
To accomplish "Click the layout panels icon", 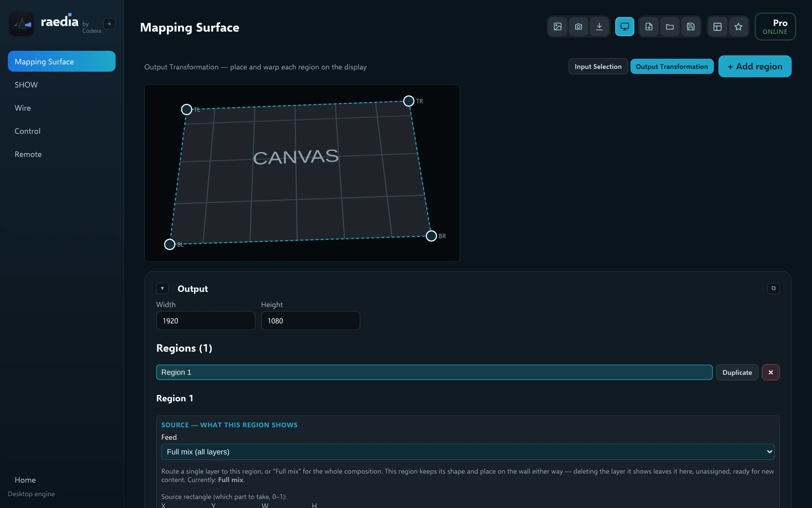I will coord(717,26).
